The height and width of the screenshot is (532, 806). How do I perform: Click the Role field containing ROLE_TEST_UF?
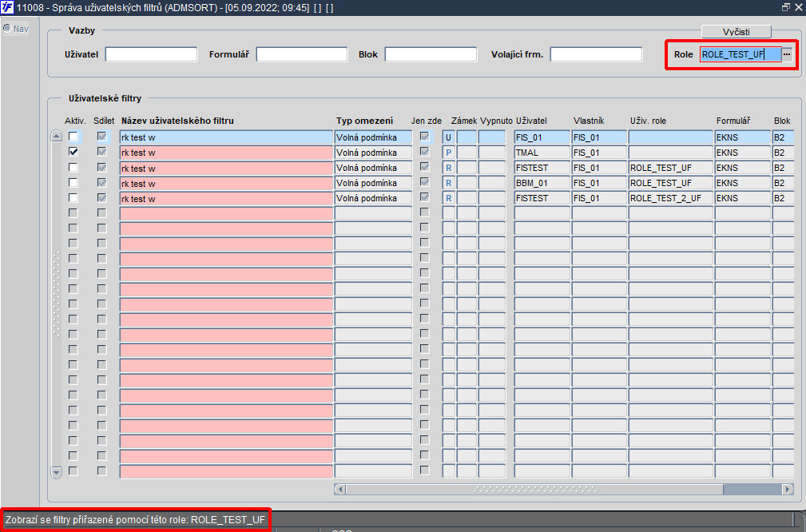740,54
